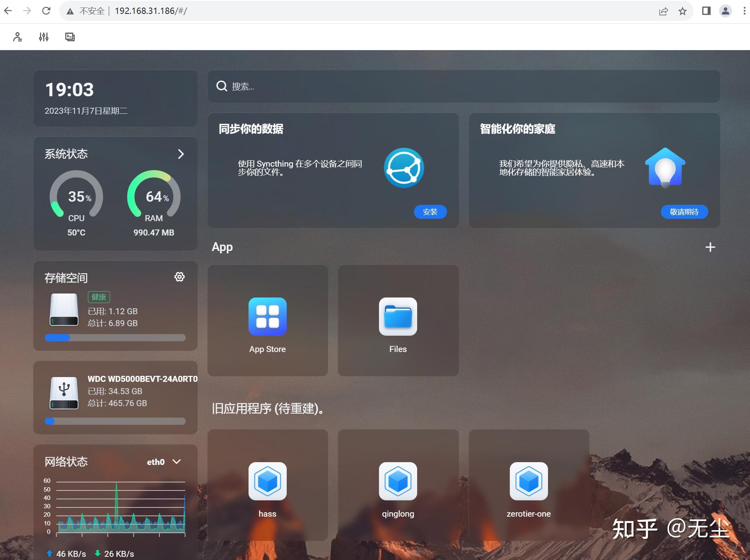Launch the terminal icon in top bar
Image resolution: width=750 pixels, height=560 pixels.
(x=70, y=37)
